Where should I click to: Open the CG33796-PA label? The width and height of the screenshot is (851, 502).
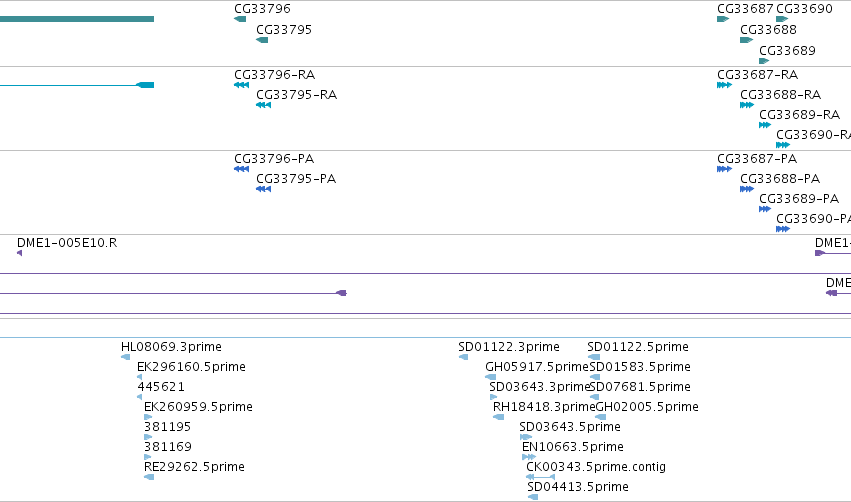(x=274, y=158)
